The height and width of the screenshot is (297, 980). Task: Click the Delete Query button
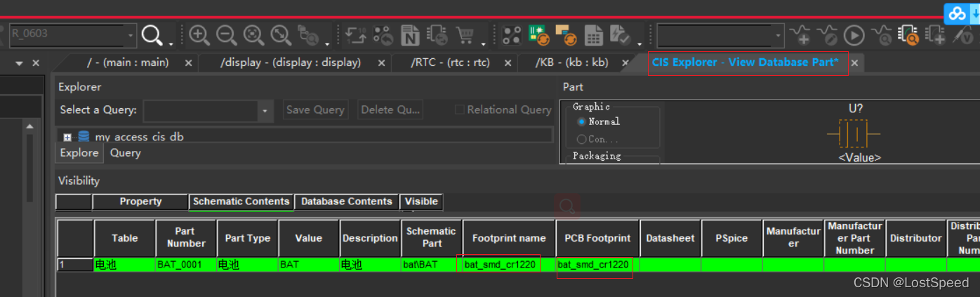(390, 110)
